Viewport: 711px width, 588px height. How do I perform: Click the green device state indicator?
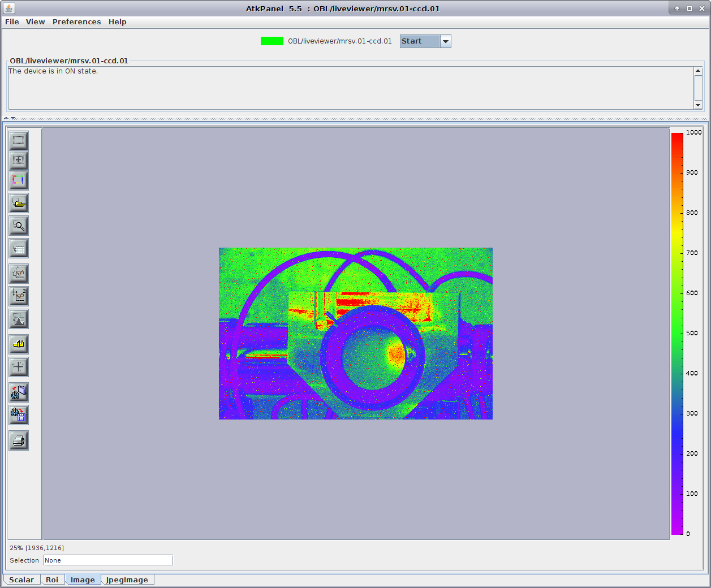pyautogui.click(x=272, y=41)
